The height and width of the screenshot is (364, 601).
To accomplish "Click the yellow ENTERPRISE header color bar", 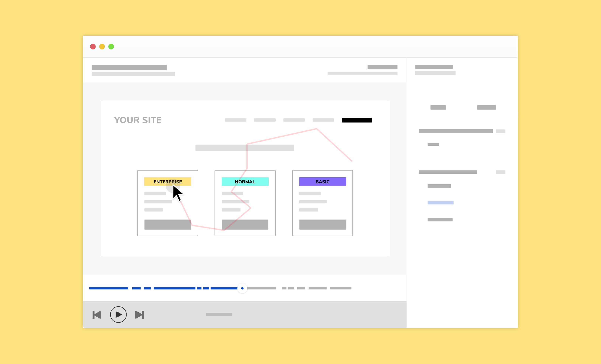I will coord(168,181).
